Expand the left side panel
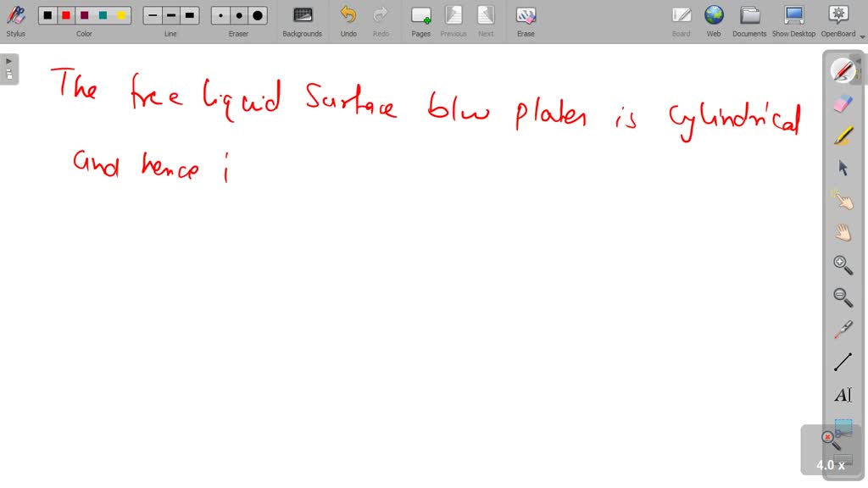Viewport: 868px width, 488px height. pos(8,69)
